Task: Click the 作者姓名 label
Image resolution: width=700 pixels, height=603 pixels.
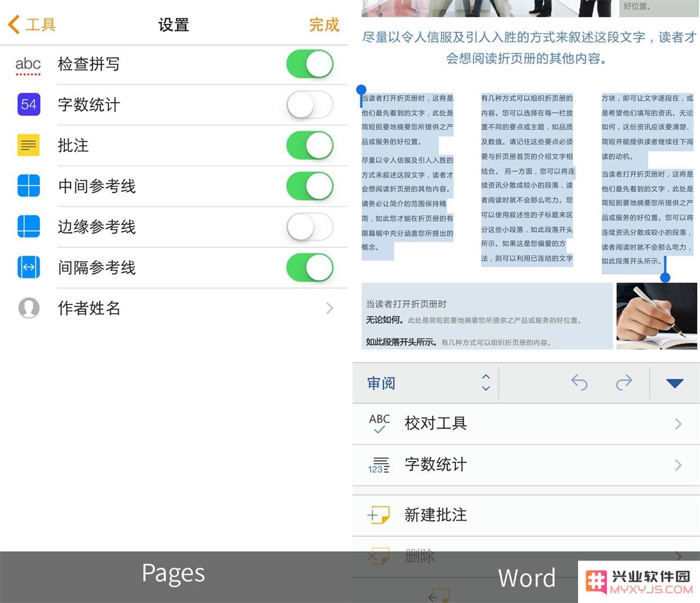Action: 89,308
